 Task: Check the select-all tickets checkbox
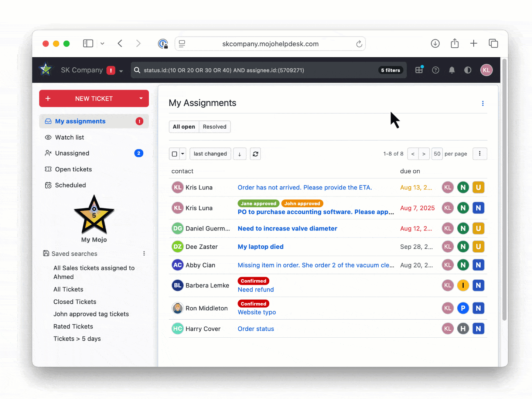pyautogui.click(x=174, y=154)
